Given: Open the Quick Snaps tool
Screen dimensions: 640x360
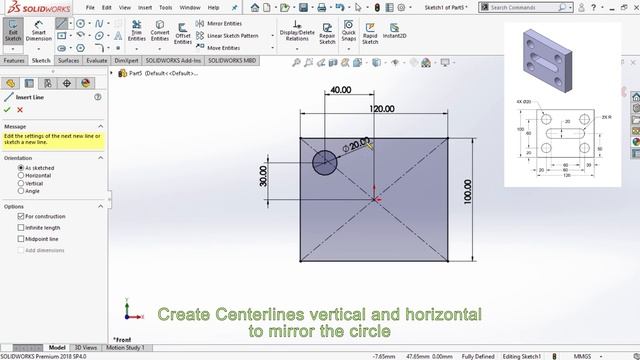Looking at the screenshot, I should (x=349, y=31).
